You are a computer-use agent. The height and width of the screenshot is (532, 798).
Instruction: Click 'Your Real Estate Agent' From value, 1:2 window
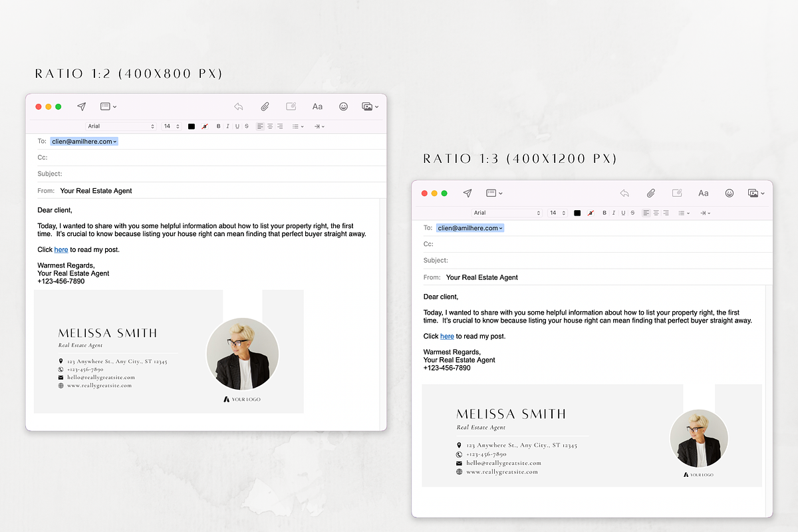[x=96, y=191]
